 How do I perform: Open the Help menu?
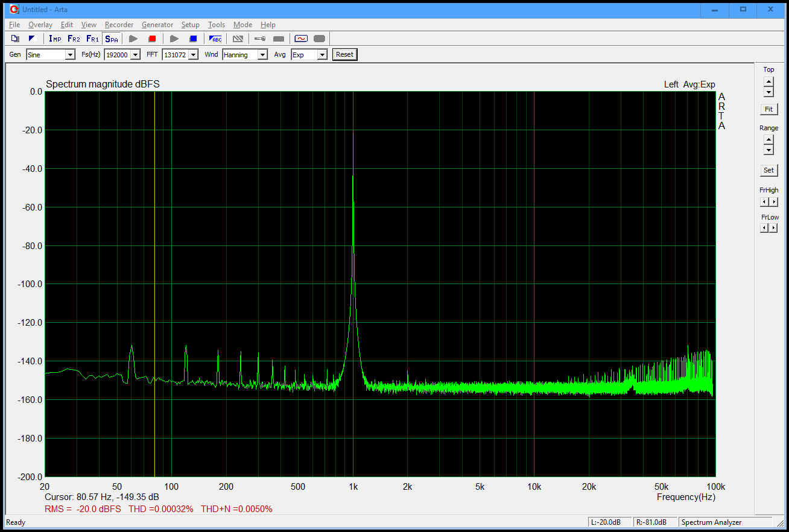tap(268, 25)
